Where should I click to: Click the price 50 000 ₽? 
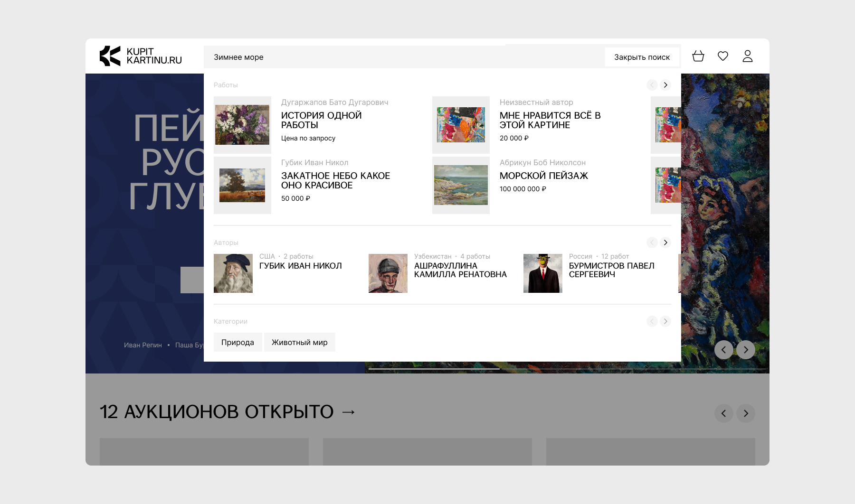coord(295,198)
